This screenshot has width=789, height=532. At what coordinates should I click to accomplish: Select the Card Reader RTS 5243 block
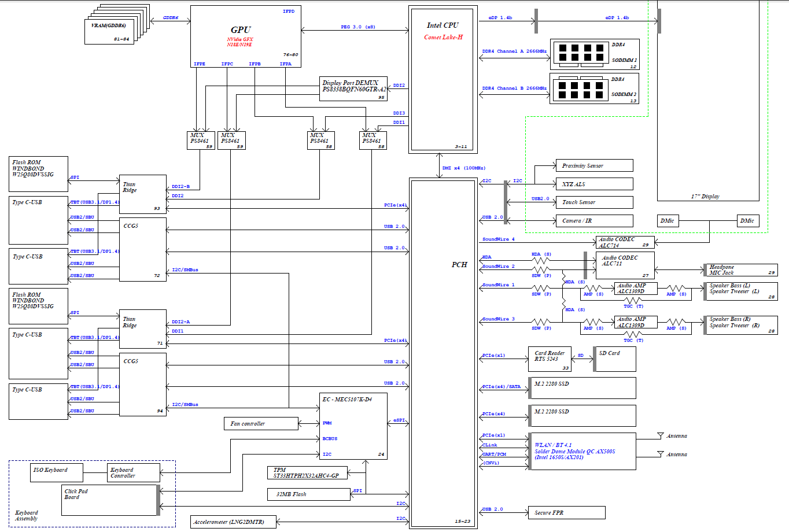[550, 359]
